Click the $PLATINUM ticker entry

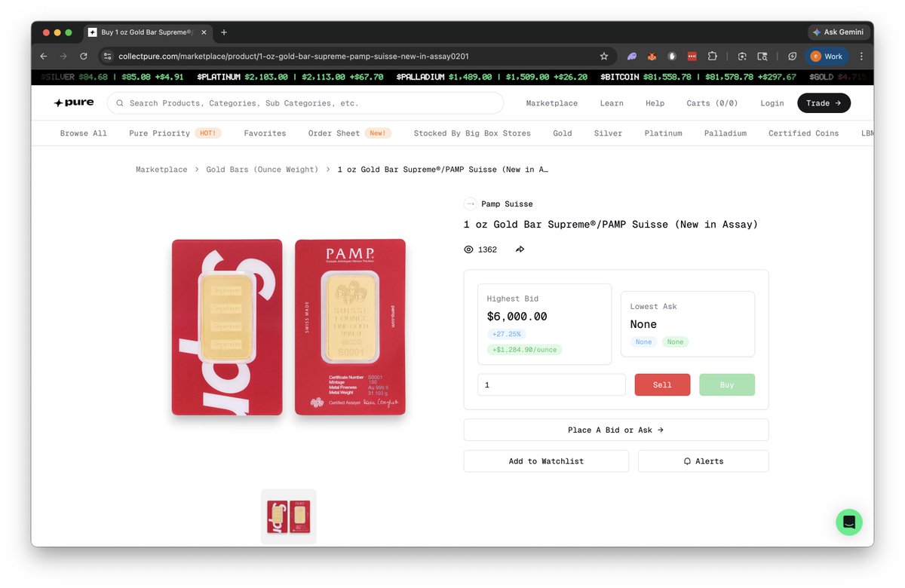coord(290,77)
